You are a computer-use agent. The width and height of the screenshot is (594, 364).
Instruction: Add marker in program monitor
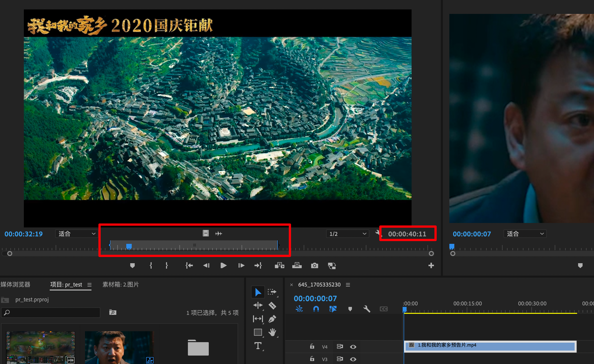pyautogui.click(x=580, y=266)
